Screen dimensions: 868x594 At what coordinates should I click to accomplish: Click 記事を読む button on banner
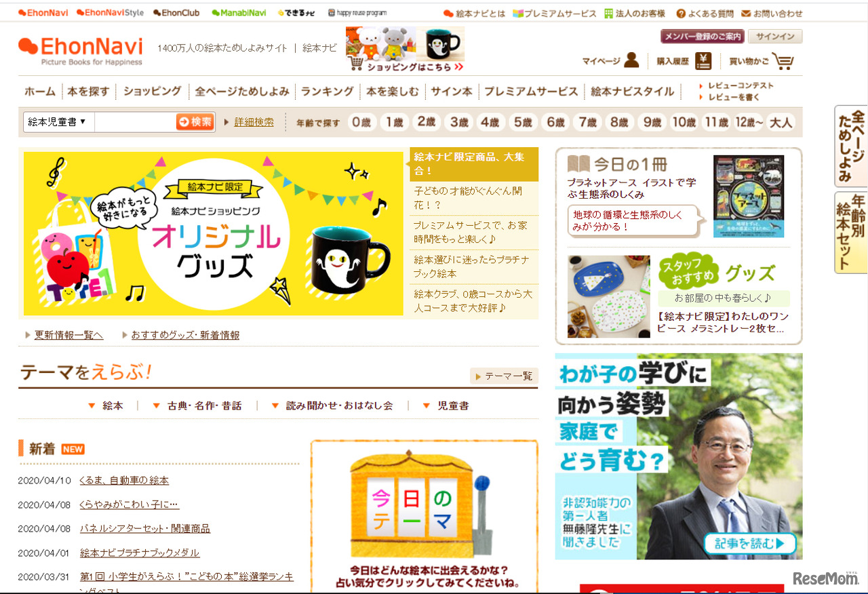(x=749, y=543)
